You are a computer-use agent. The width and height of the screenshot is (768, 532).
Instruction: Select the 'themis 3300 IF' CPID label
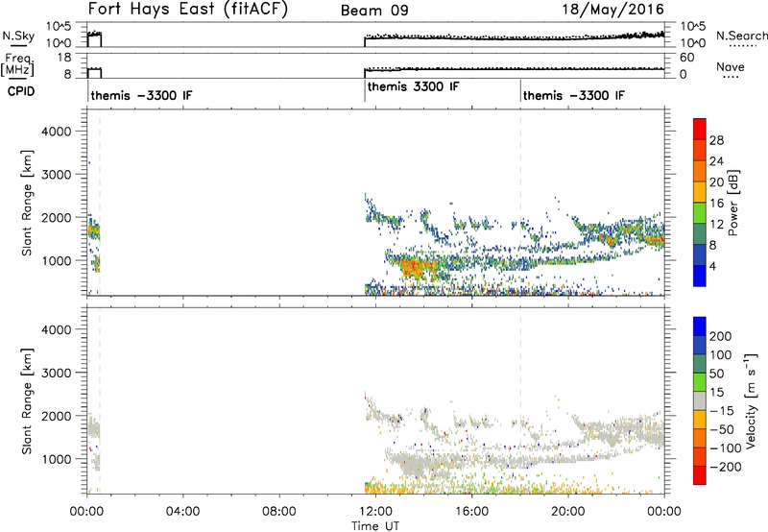[413, 86]
